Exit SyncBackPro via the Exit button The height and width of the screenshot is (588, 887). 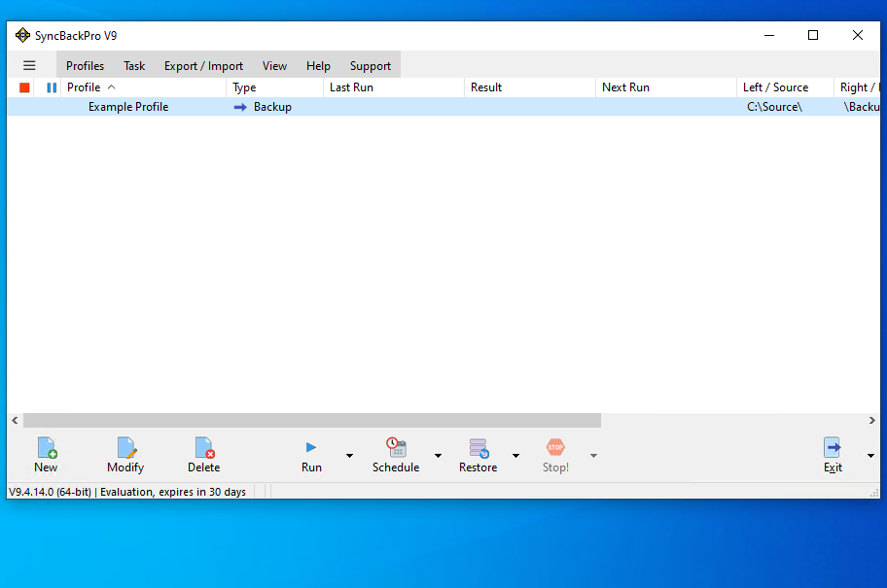pyautogui.click(x=833, y=455)
